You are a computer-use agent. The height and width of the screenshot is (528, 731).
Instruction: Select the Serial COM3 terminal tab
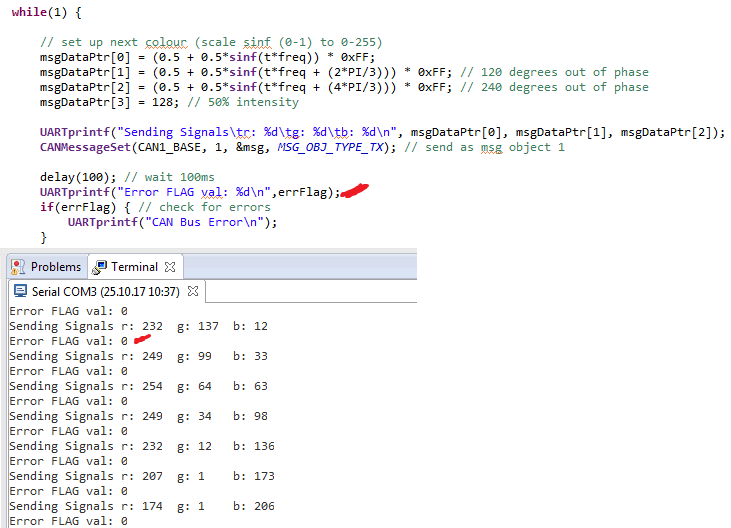pyautogui.click(x=106, y=292)
